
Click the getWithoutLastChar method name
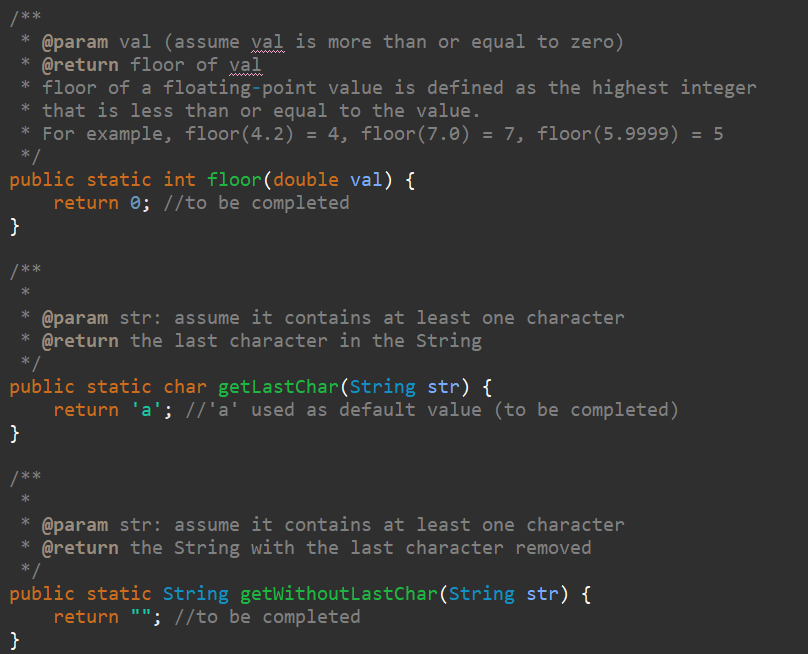click(339, 594)
